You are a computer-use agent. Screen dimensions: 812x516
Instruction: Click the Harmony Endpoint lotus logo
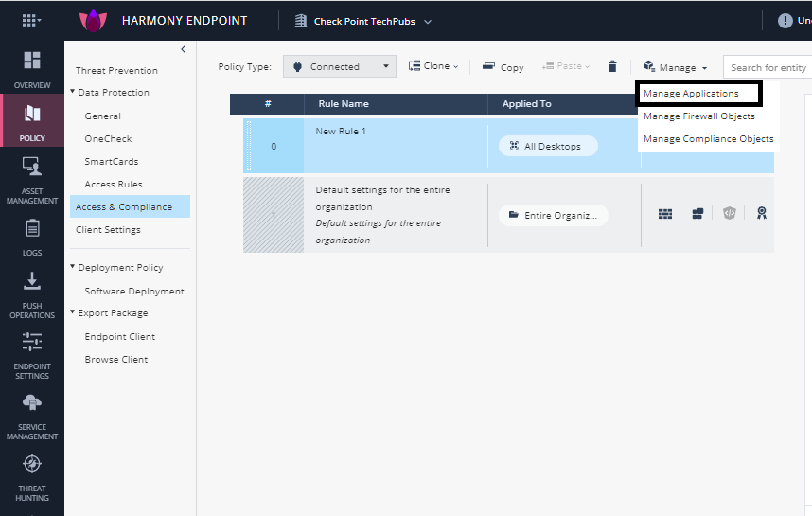pyautogui.click(x=93, y=21)
